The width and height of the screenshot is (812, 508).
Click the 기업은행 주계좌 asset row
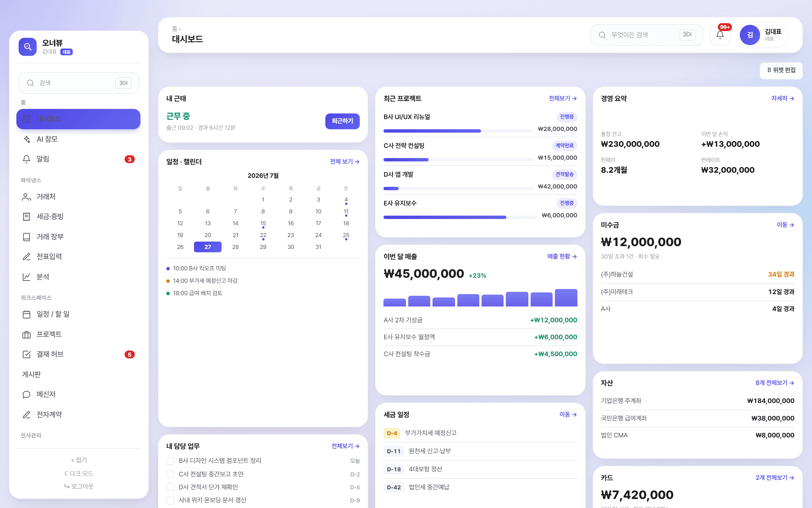pyautogui.click(x=698, y=401)
